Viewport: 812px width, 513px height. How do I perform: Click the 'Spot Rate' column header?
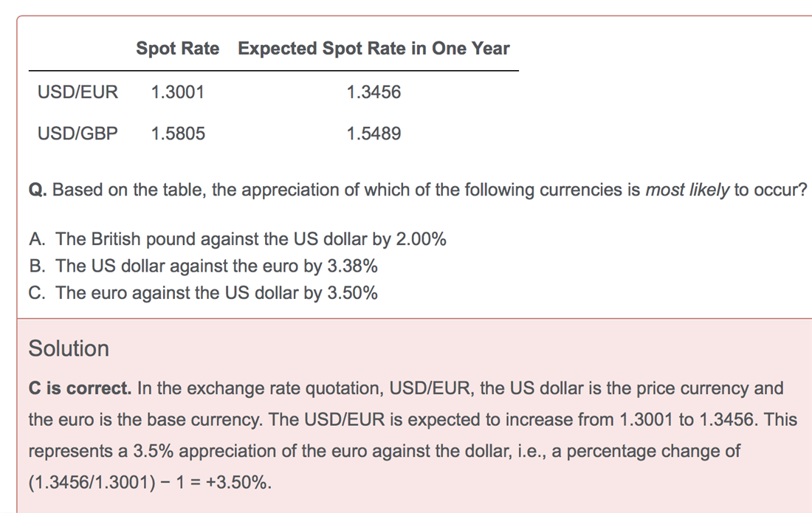pyautogui.click(x=178, y=48)
